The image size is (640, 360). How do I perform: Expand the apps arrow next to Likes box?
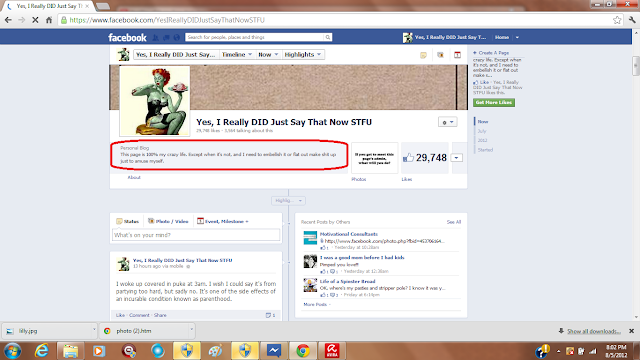click(457, 158)
